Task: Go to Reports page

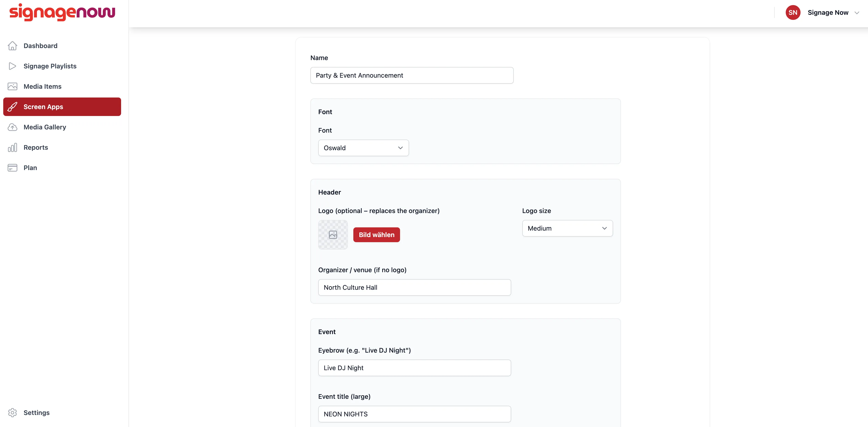Action: pyautogui.click(x=62, y=147)
